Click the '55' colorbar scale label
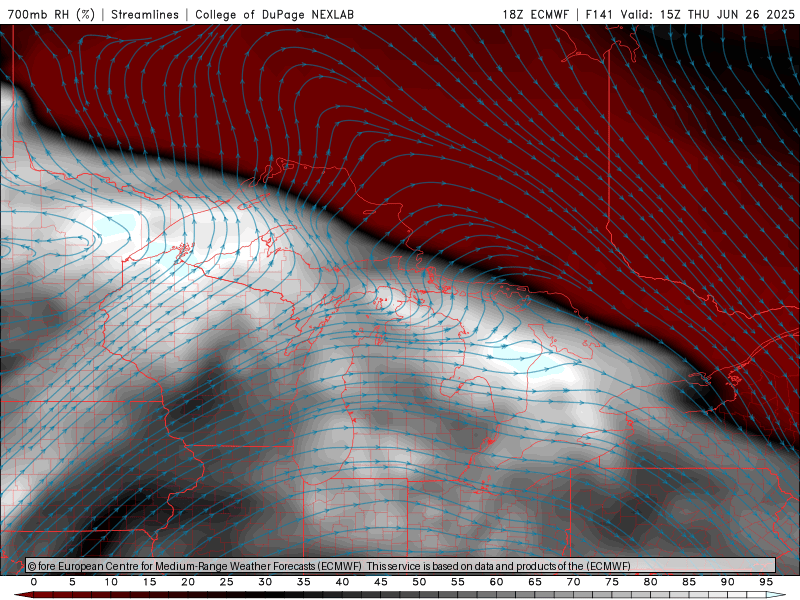Image resolution: width=800 pixels, height=600 pixels. tap(458, 582)
